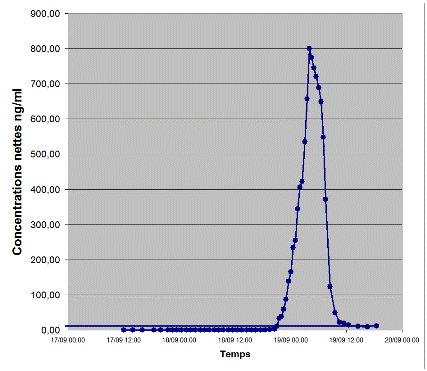
Task: Click the first data point near 17/09 12:00
Action: pos(124,330)
